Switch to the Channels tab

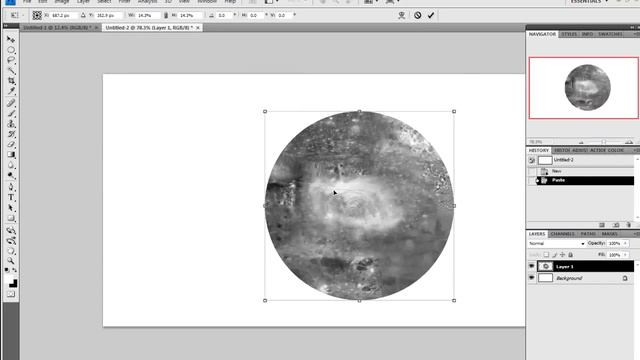tap(562, 234)
